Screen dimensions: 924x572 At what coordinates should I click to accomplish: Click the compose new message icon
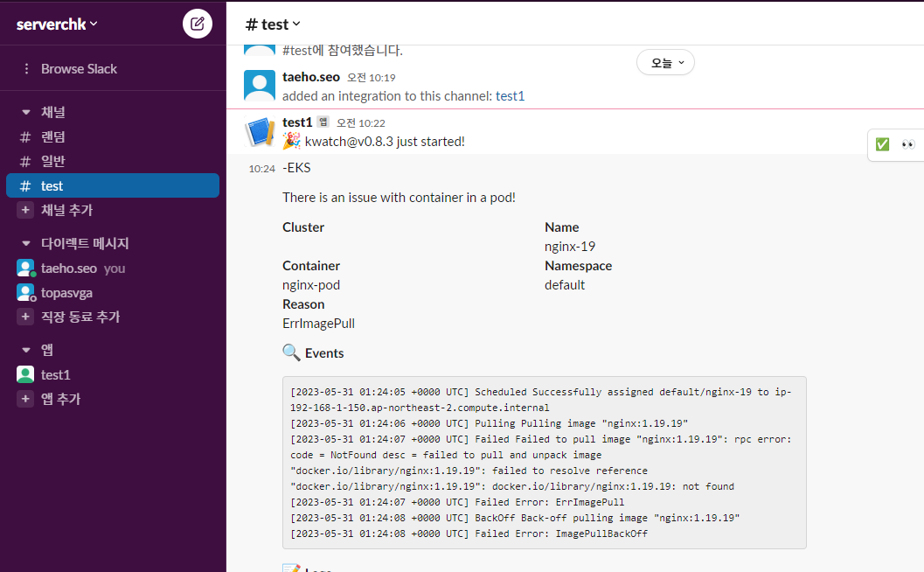[x=198, y=24]
